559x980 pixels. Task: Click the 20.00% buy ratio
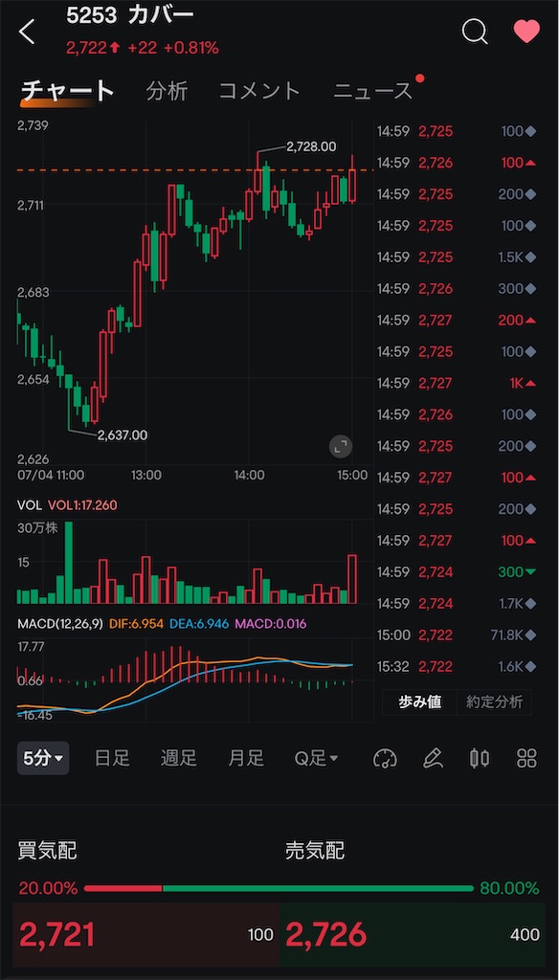[48, 888]
